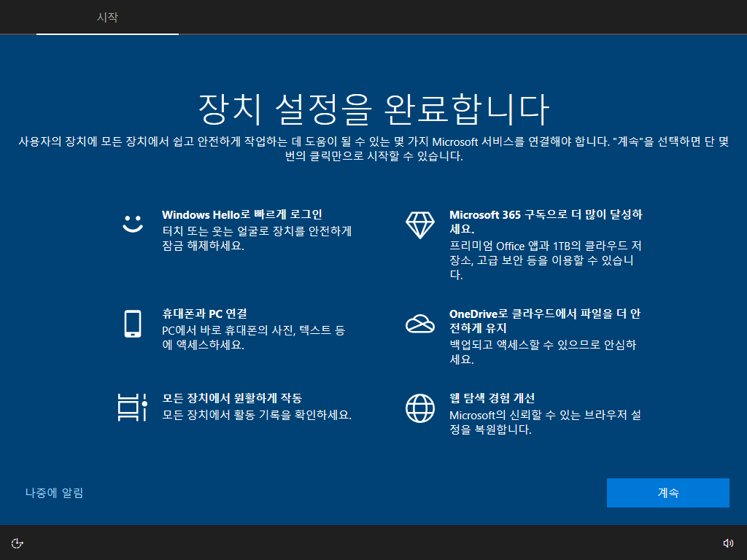Screen dimensions: 747x560
Task: Click the title 모든 장치에서 원활하게 작동
Action: click(232, 397)
